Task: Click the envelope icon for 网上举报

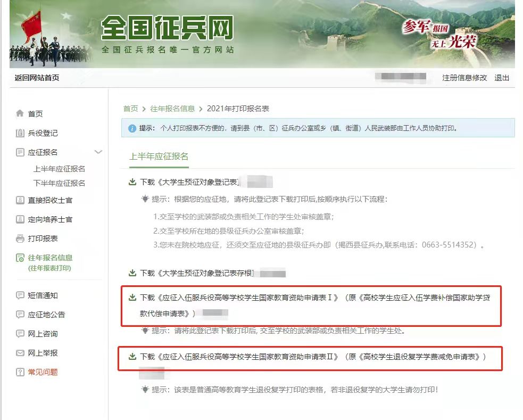Action: 20,353
